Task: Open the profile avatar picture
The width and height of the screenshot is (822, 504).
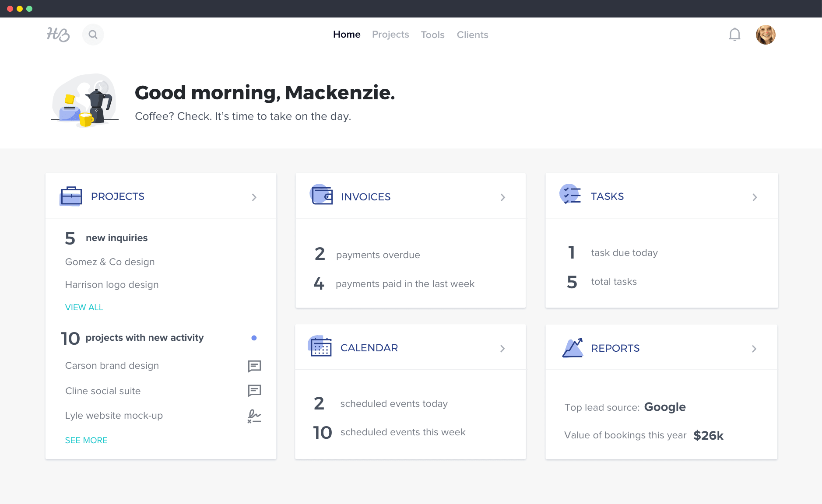Action: tap(766, 34)
